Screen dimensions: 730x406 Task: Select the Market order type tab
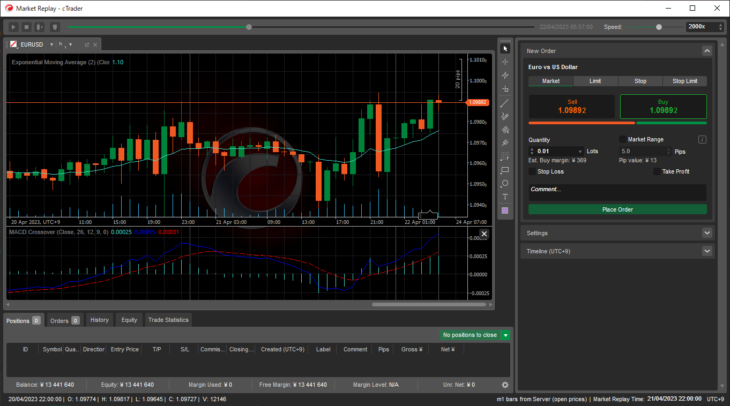(551, 81)
